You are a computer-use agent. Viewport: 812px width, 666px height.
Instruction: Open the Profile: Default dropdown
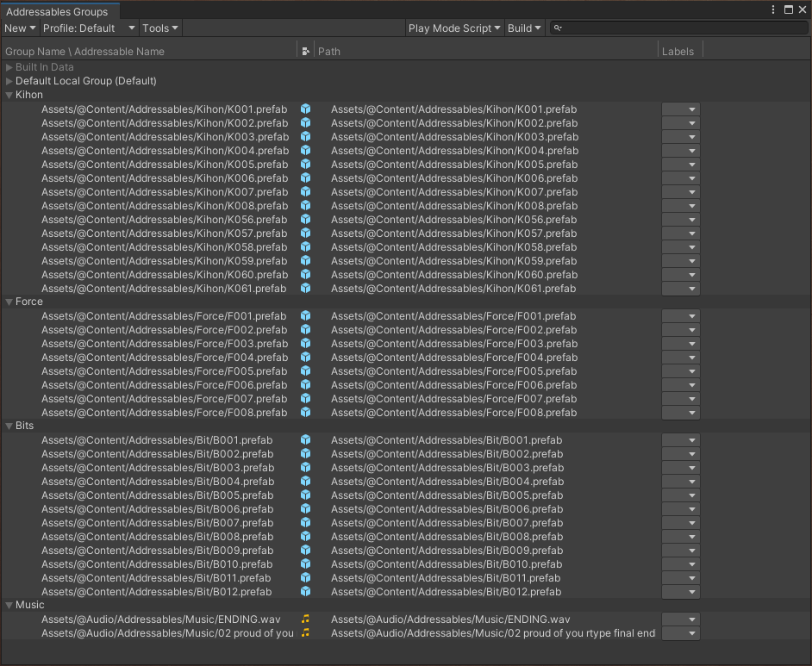click(x=89, y=28)
